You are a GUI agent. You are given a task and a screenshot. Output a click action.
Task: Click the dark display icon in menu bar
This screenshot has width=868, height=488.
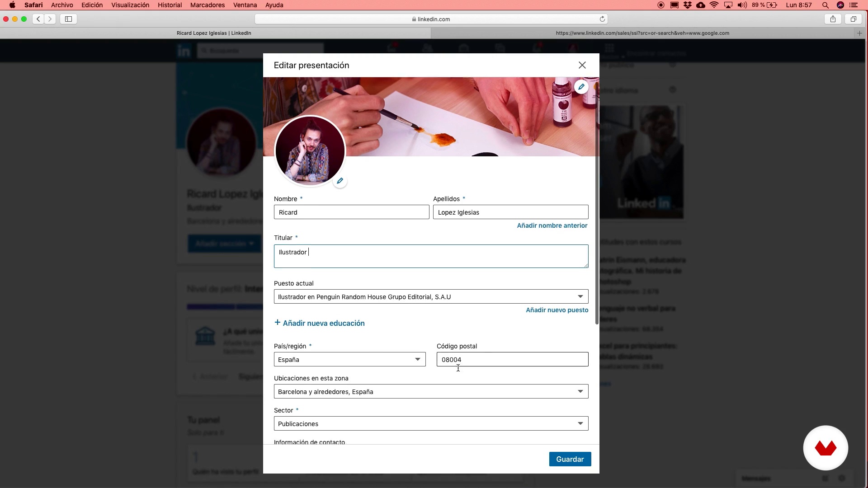[674, 5]
